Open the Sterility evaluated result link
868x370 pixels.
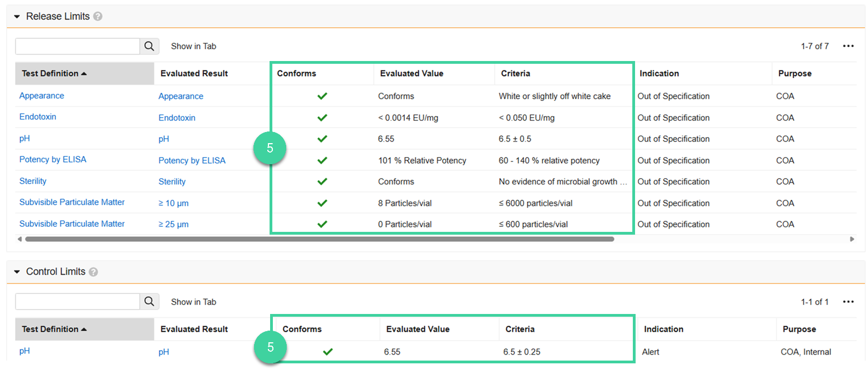click(172, 182)
